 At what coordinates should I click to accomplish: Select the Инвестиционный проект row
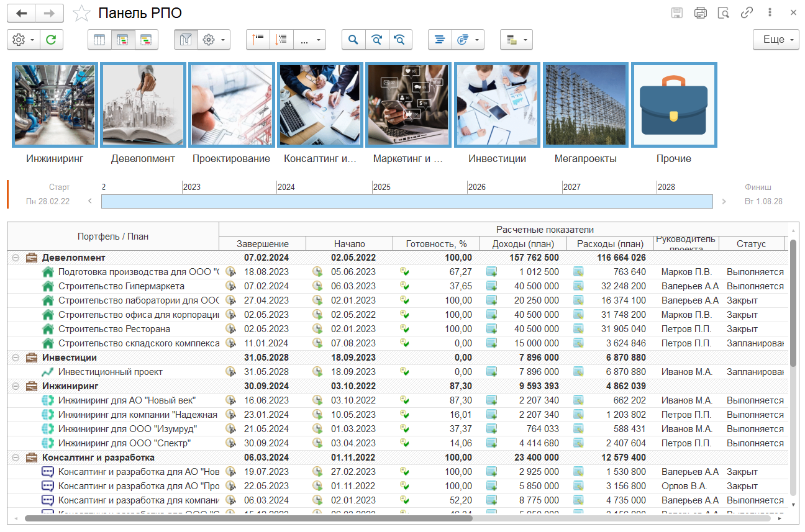[x=110, y=372]
